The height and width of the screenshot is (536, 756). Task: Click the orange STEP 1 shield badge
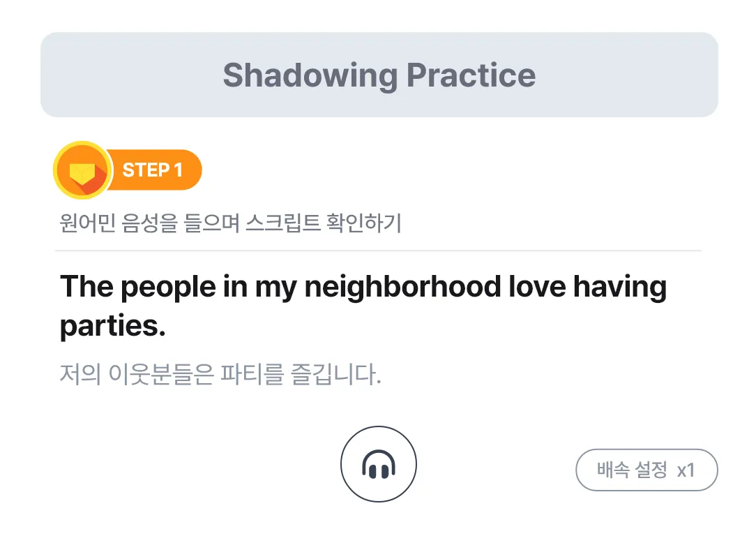coord(82,170)
